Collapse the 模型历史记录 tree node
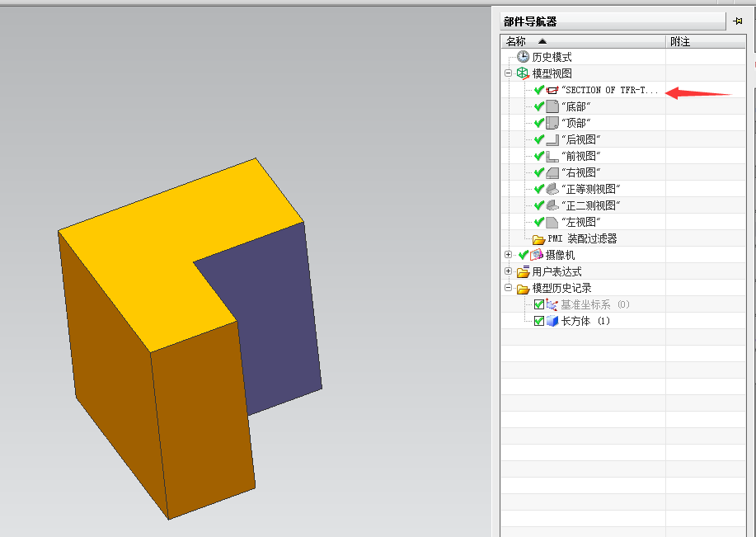 (x=508, y=288)
